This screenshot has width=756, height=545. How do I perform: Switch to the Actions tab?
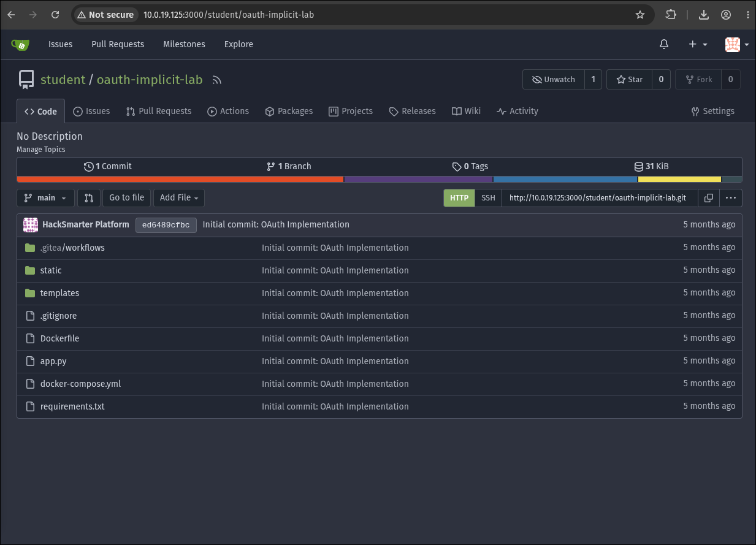228,111
